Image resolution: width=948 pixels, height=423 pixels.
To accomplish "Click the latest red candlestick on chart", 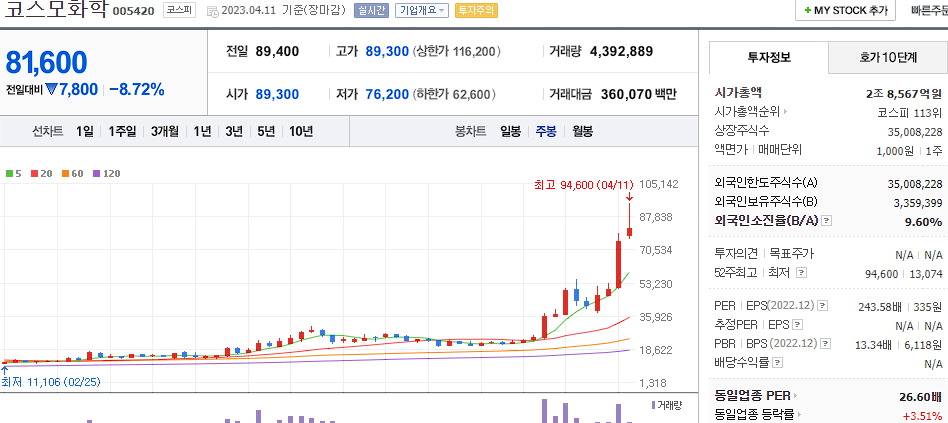I will [629, 232].
